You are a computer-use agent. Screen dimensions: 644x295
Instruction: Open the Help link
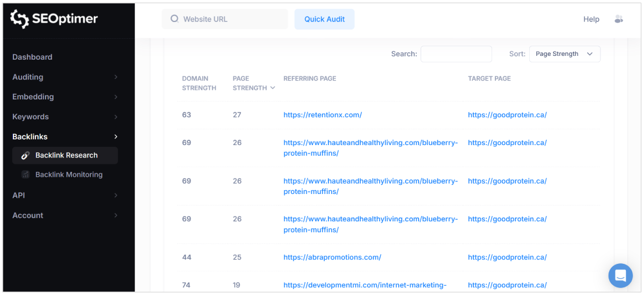(591, 19)
